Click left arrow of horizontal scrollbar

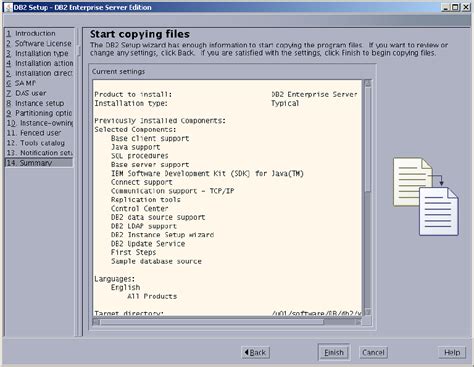pyautogui.click(x=96, y=322)
